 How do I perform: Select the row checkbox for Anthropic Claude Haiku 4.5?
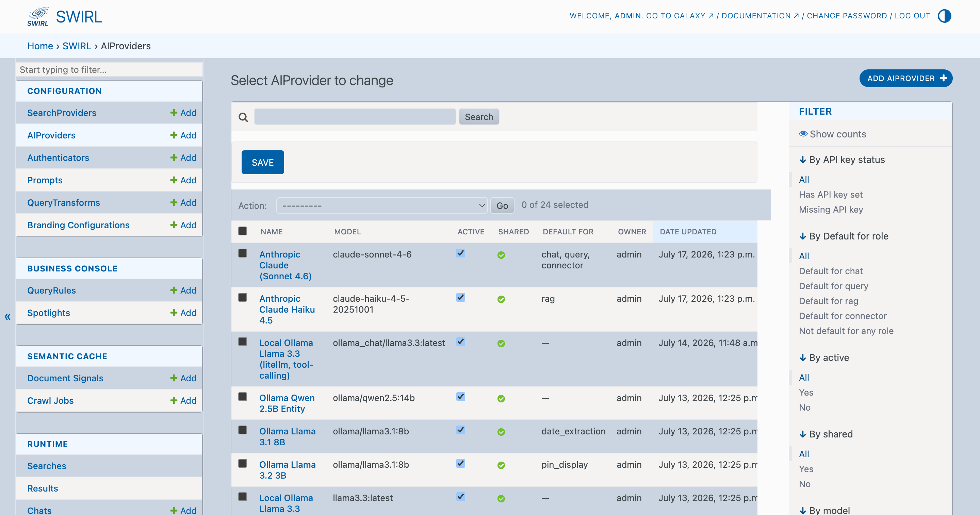[242, 297]
